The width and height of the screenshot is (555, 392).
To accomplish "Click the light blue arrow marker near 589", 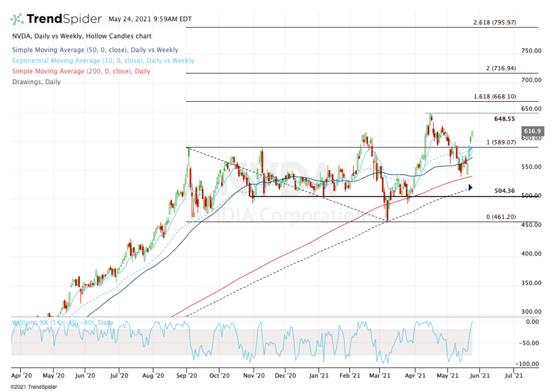I will coord(471,149).
